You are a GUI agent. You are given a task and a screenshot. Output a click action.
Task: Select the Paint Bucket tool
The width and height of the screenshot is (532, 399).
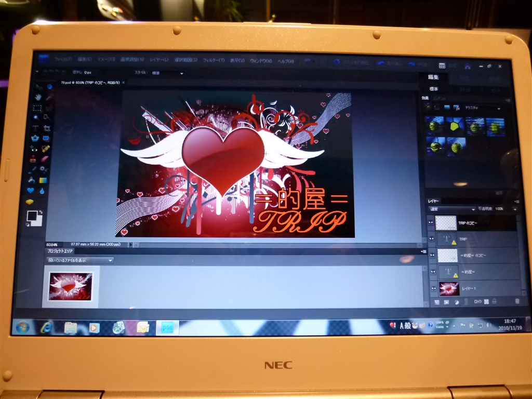coord(32,180)
